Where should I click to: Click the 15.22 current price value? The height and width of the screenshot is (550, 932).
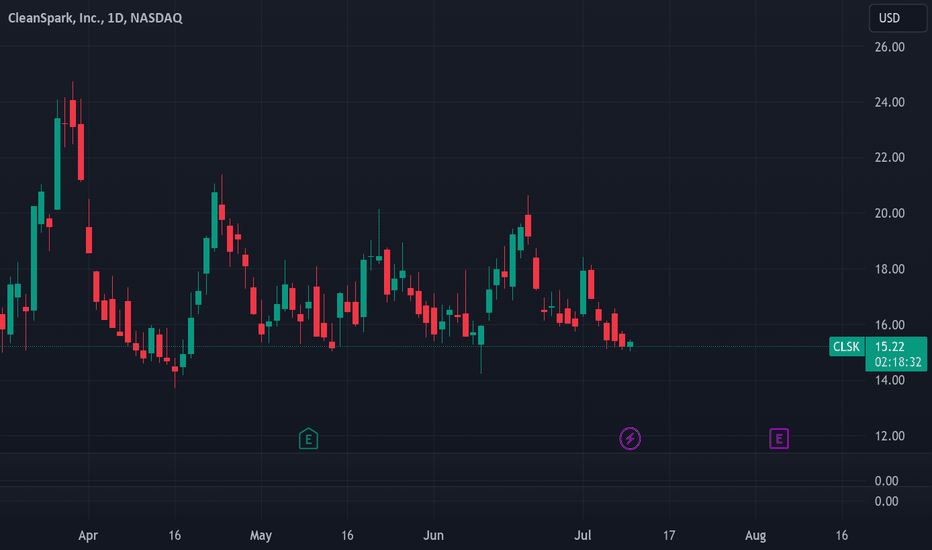tap(889, 347)
